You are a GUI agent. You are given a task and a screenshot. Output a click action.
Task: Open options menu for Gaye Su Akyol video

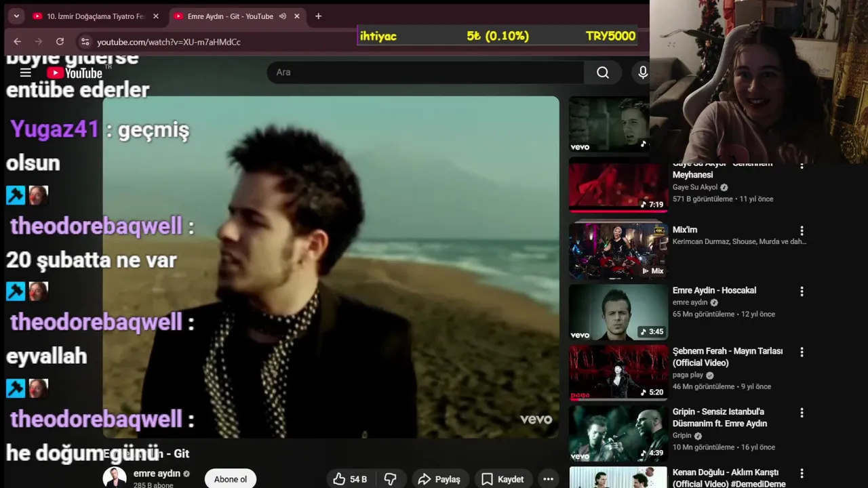tap(802, 165)
